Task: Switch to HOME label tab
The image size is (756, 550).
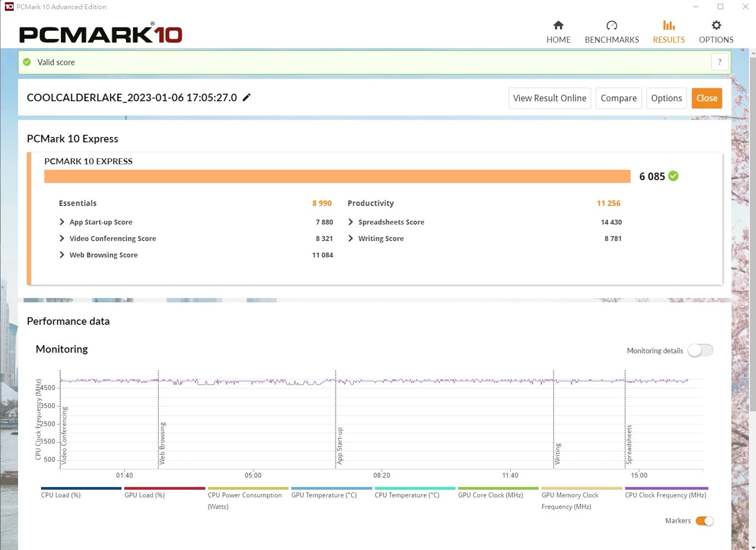Action: pyautogui.click(x=558, y=40)
